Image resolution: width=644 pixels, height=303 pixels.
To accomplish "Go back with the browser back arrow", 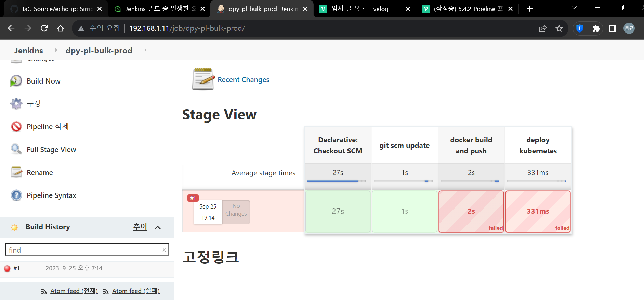I will click(x=11, y=28).
